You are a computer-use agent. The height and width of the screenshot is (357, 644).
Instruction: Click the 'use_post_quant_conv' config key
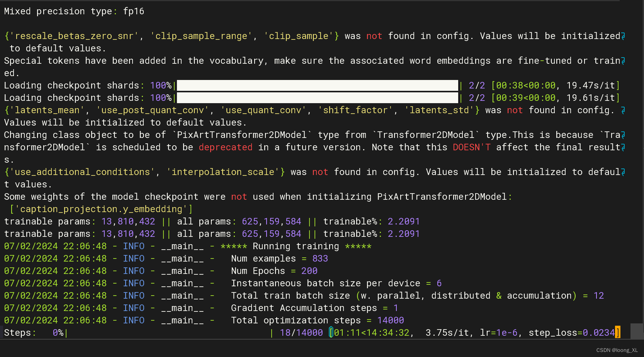tap(153, 110)
